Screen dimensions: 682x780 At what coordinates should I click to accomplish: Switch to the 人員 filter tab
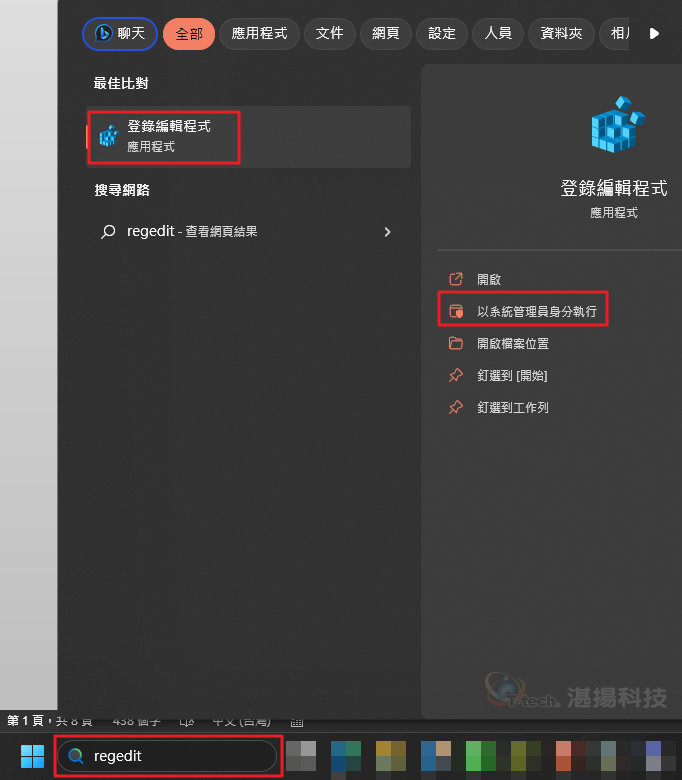[498, 34]
